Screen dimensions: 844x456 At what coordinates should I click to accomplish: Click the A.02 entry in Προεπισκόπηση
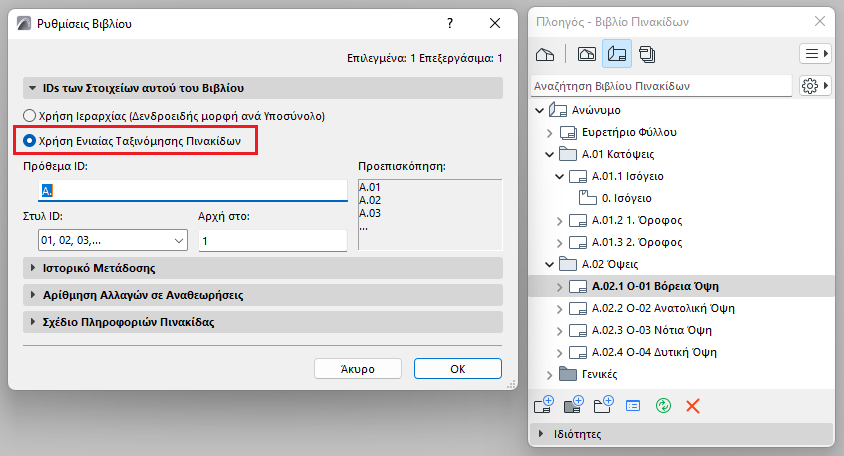(370, 200)
